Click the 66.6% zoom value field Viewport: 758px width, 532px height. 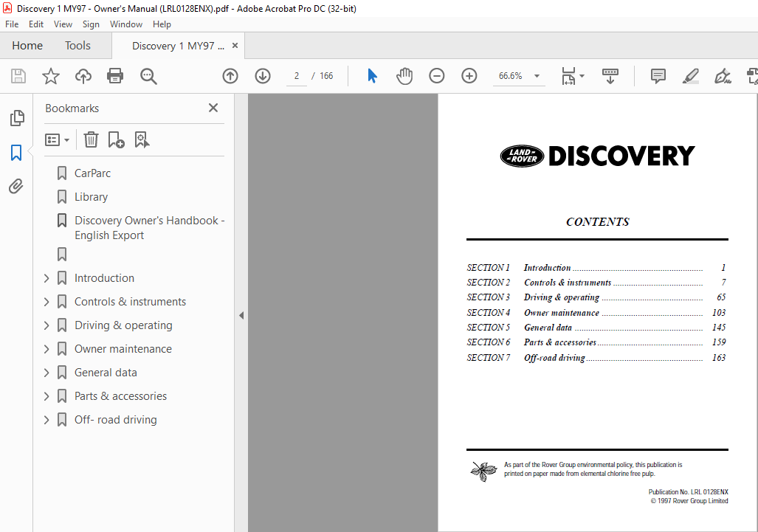pyautogui.click(x=511, y=76)
